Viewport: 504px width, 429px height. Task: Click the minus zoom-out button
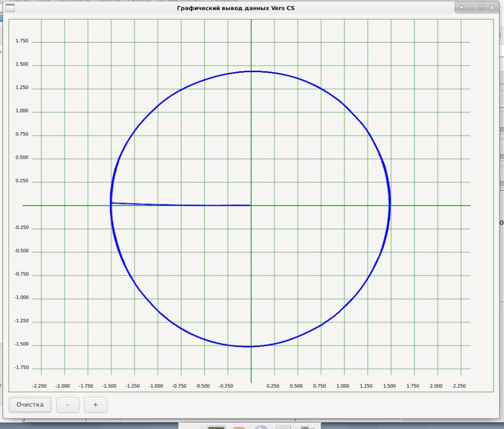pos(68,405)
